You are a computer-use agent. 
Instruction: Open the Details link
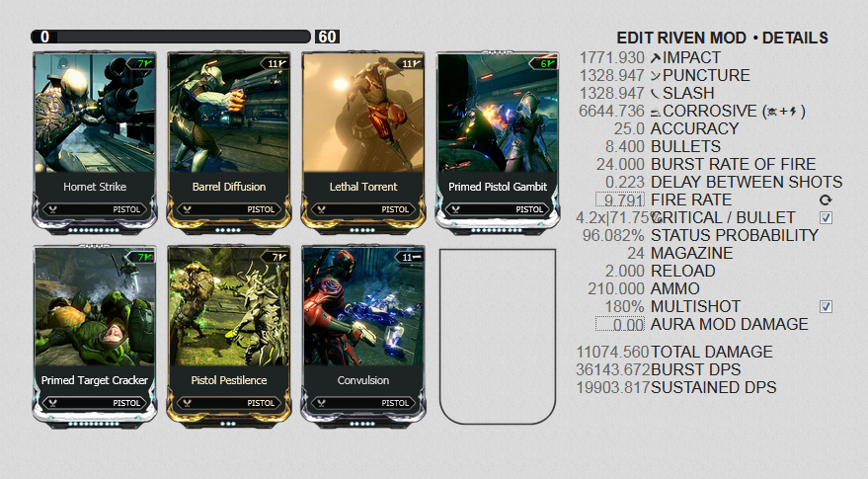795,38
